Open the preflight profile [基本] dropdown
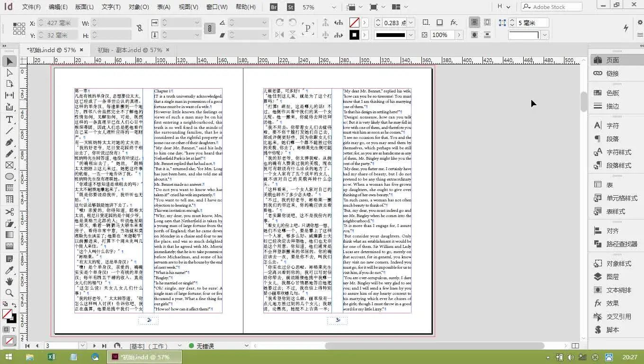The height and width of the screenshot is (364, 644). pos(179,346)
